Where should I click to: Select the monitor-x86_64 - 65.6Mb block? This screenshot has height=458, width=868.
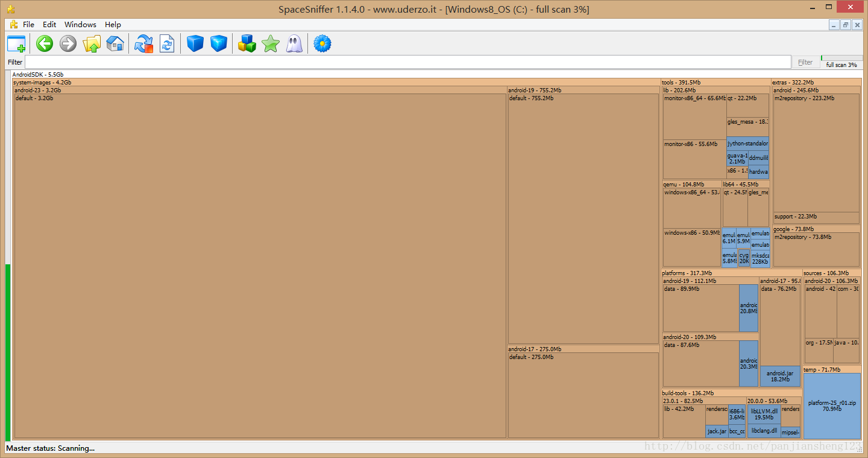pyautogui.click(x=694, y=117)
